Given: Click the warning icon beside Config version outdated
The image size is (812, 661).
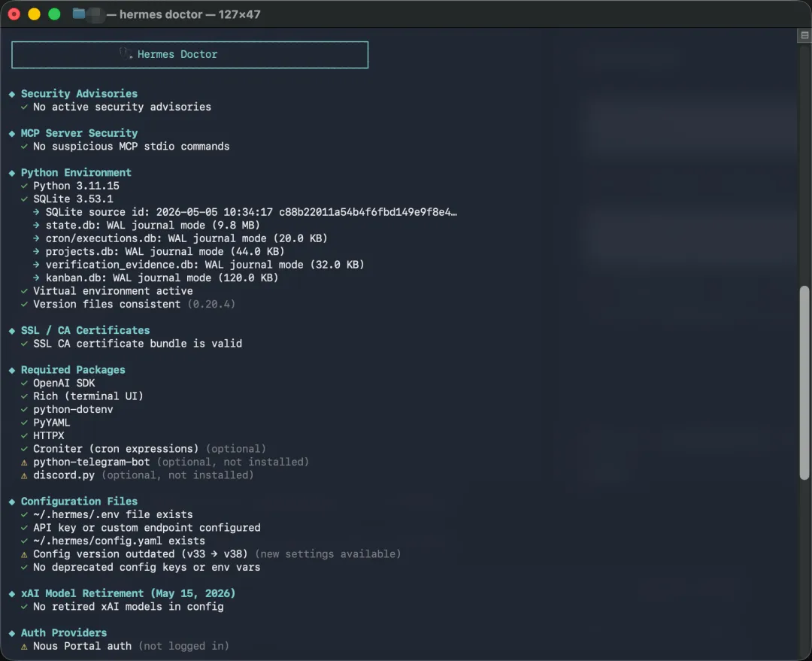Looking at the screenshot, I should pyautogui.click(x=24, y=555).
